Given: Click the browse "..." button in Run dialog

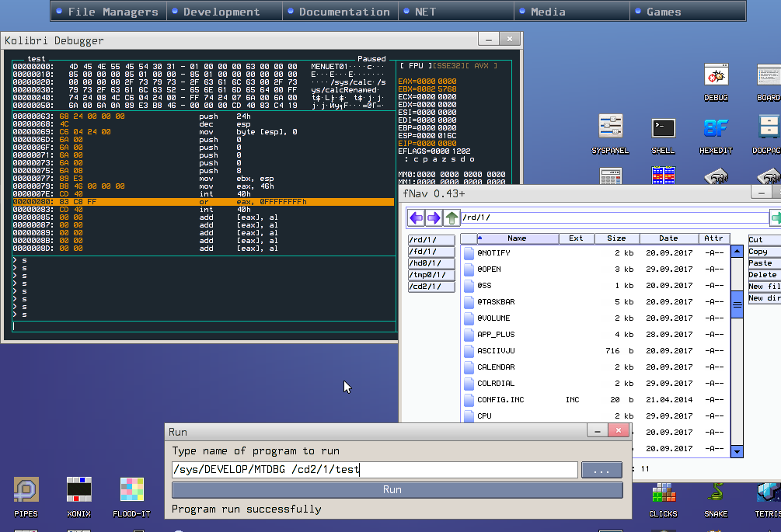Looking at the screenshot, I should [x=601, y=470].
